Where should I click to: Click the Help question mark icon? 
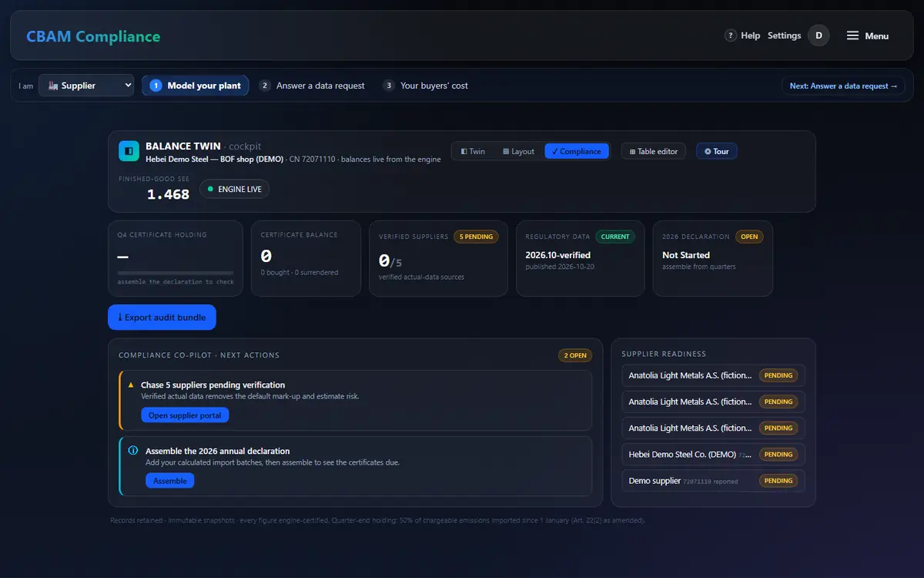tap(731, 35)
